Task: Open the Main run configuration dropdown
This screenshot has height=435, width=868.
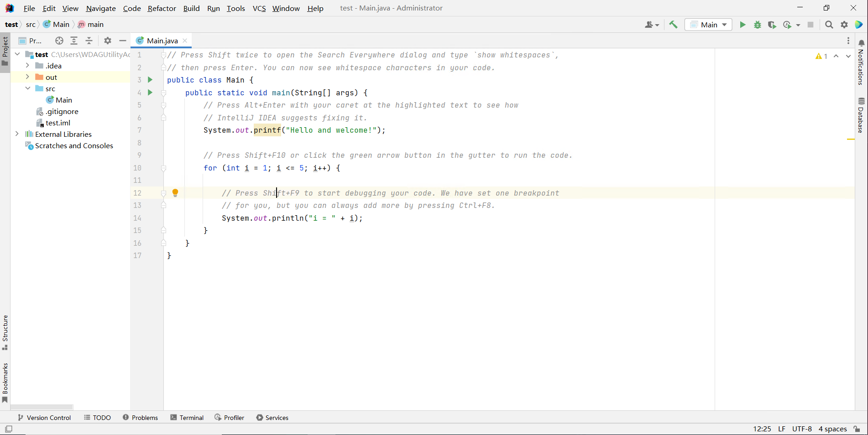Action: coord(708,25)
